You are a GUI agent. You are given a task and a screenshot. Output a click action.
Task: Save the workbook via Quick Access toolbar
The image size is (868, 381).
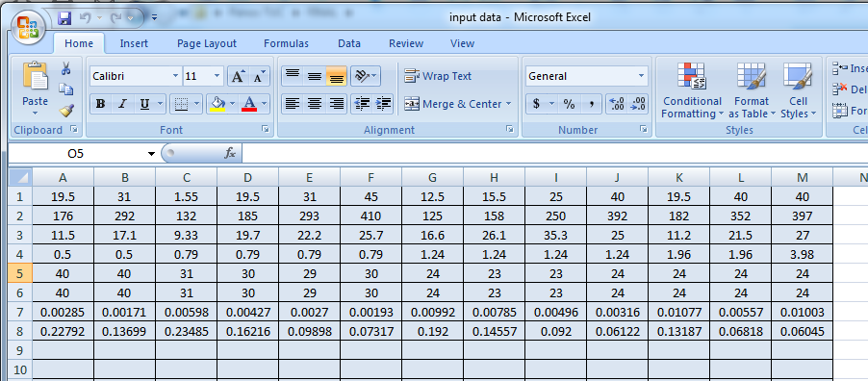click(64, 18)
